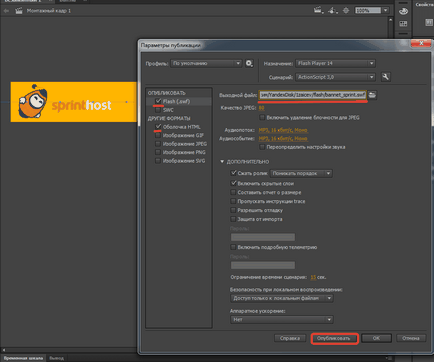Open the Flash Player 14 target dropdown
The image size is (434, 362).
pyautogui.click(x=336, y=63)
